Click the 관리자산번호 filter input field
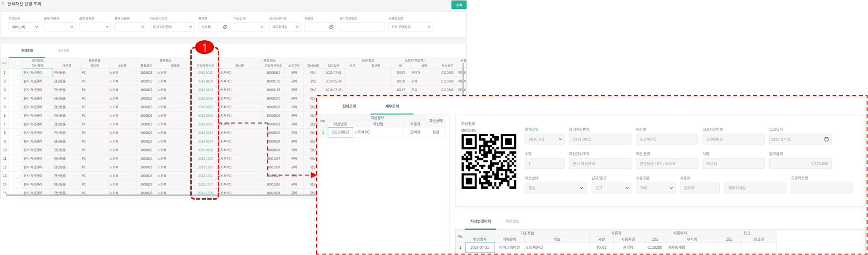This screenshot has height=255, width=868. coord(362,27)
